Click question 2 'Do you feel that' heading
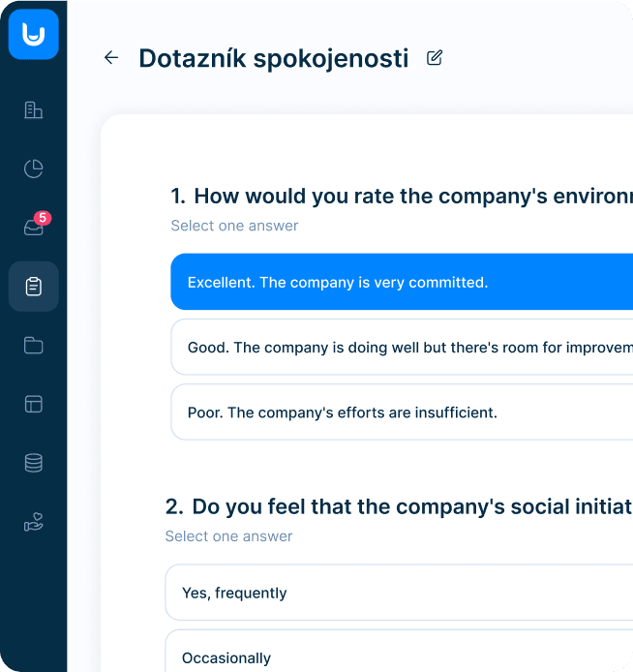Viewport: 633px width, 672px height. tap(399, 506)
